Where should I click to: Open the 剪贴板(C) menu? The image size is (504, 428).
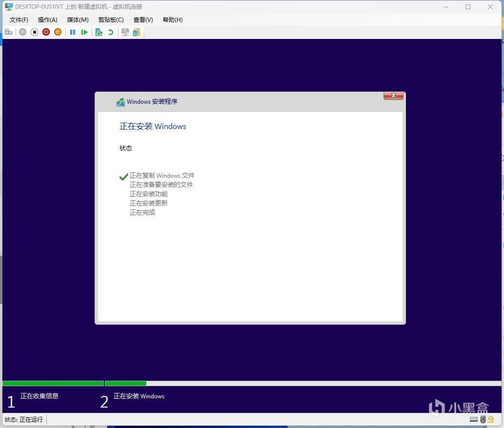111,20
